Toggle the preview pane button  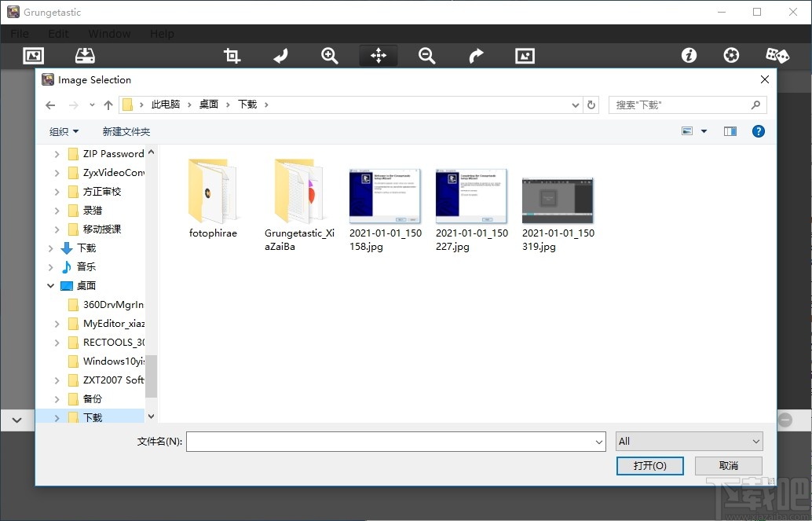(x=730, y=131)
